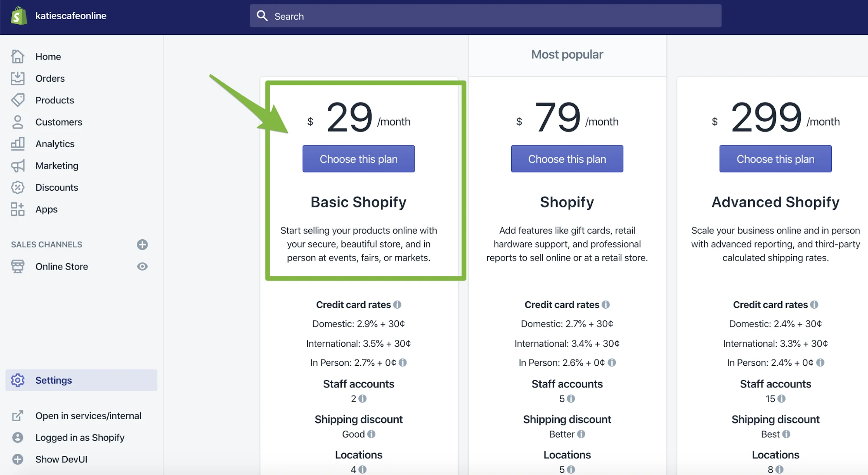View Online Store using the eye icon
The image size is (868, 475).
click(x=142, y=267)
